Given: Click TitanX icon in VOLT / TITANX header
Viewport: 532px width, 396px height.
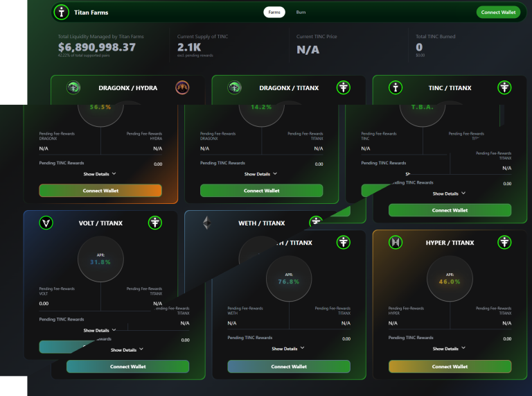Looking at the screenshot, I should (x=155, y=223).
